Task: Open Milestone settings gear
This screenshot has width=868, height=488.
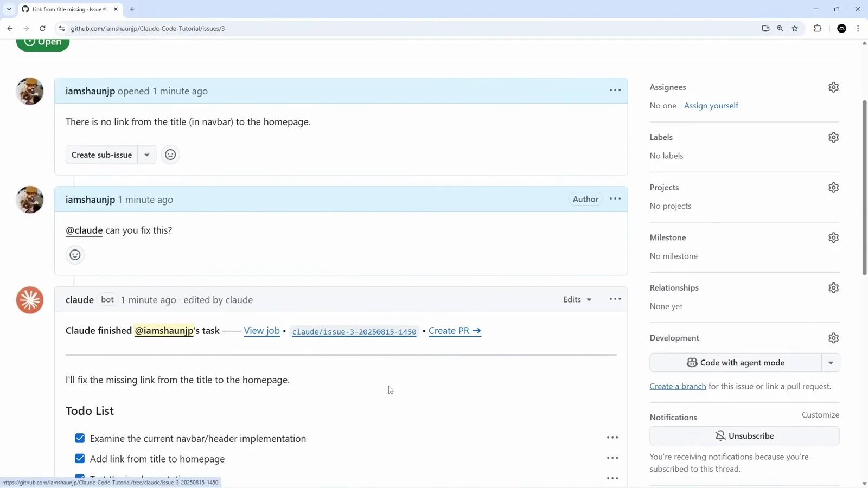Action: click(x=833, y=237)
